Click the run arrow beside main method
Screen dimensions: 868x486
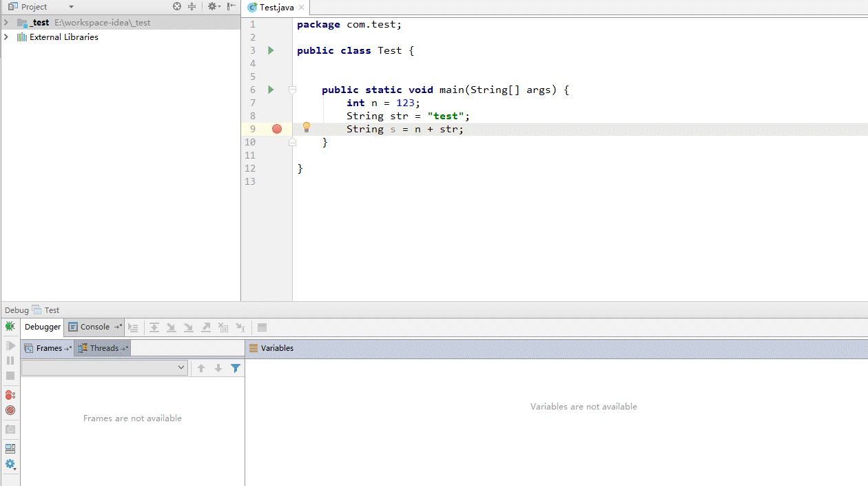[x=271, y=90]
